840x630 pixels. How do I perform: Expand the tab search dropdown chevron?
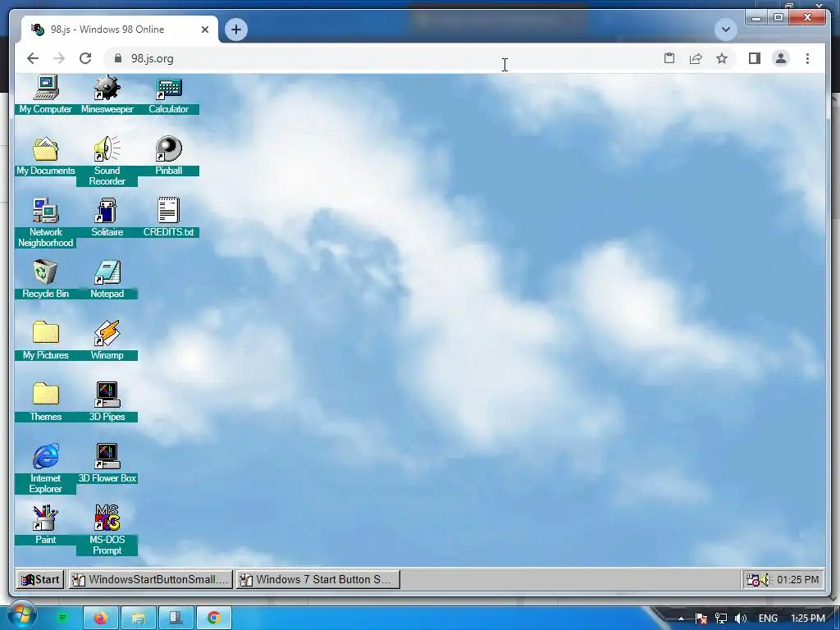pos(726,30)
